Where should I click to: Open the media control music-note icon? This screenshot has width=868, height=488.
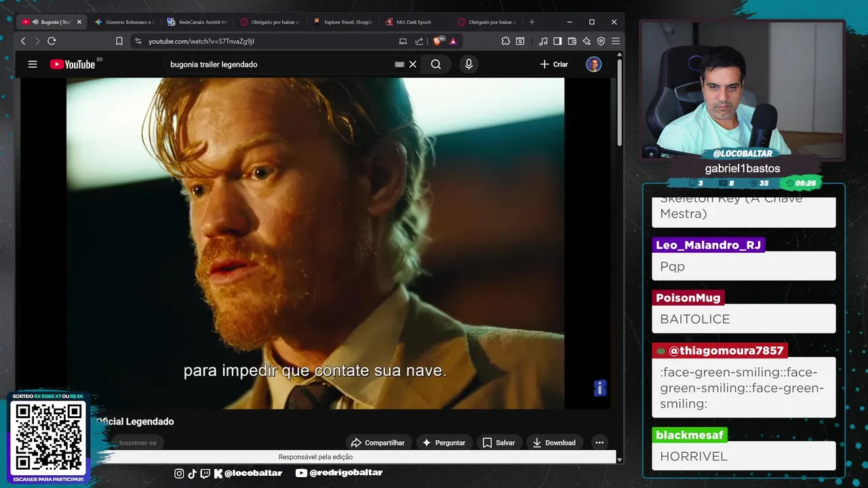[x=543, y=41]
